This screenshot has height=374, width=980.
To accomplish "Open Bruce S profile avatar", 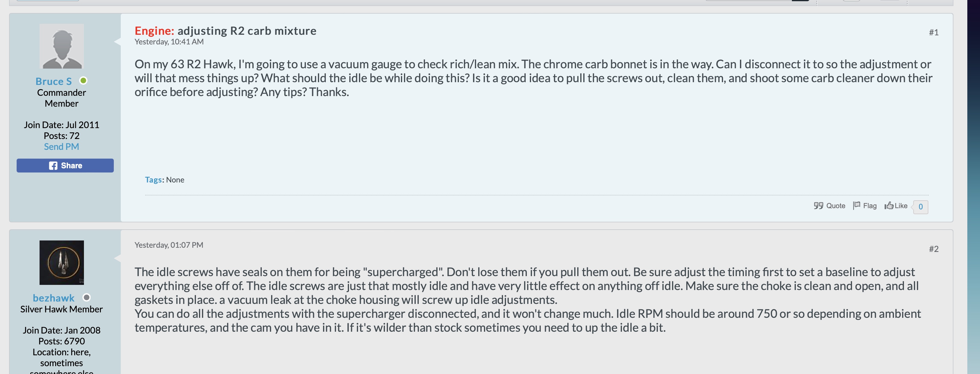I will pyautogui.click(x=62, y=46).
